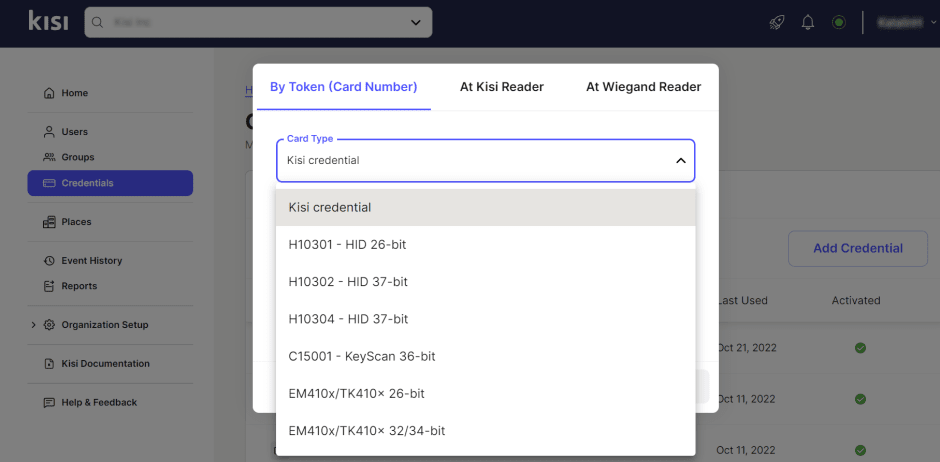Click the Event History clock icon

(x=49, y=261)
